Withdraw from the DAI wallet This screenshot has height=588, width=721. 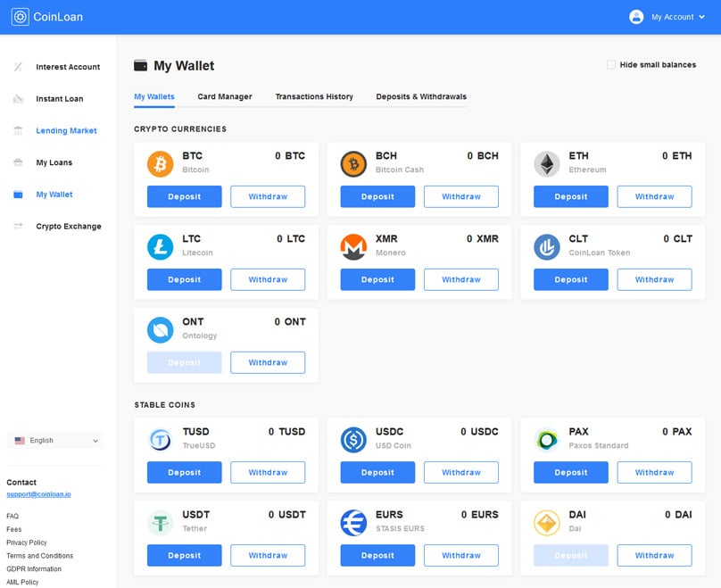pyautogui.click(x=654, y=555)
